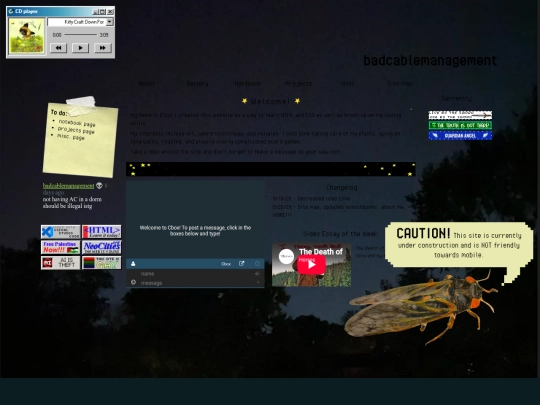The width and height of the screenshot is (540, 405).
Task: Maximize the CD player window
Action: (103, 12)
